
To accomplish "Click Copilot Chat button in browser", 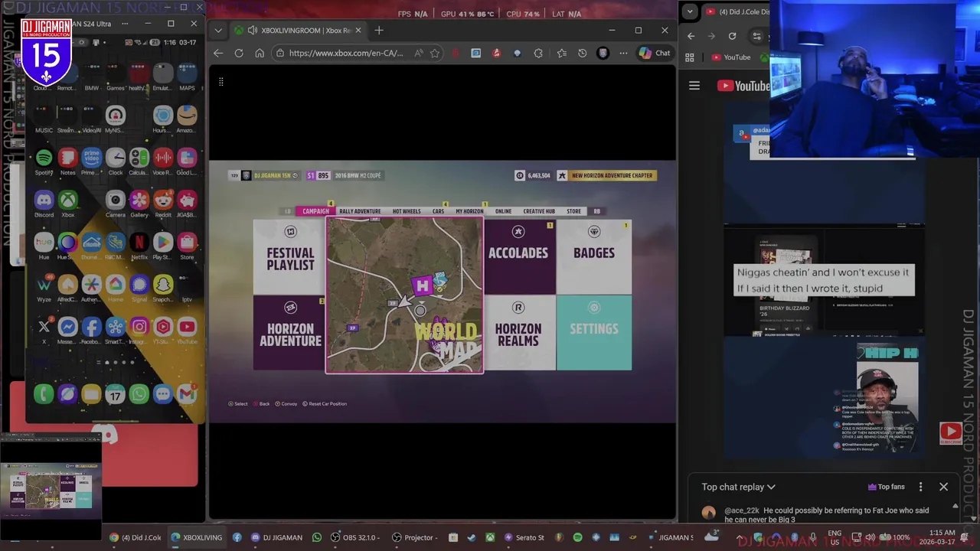I will point(655,53).
